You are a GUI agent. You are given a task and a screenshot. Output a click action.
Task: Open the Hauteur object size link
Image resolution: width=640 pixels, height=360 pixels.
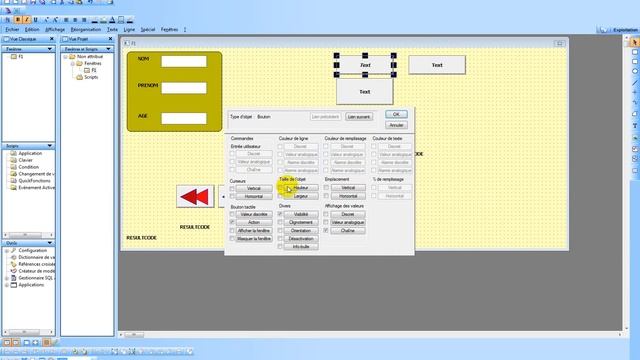[x=301, y=188]
